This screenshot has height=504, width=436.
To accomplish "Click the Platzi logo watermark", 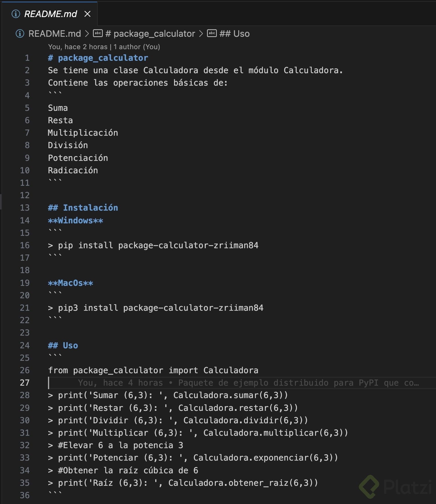I will coord(395,487).
